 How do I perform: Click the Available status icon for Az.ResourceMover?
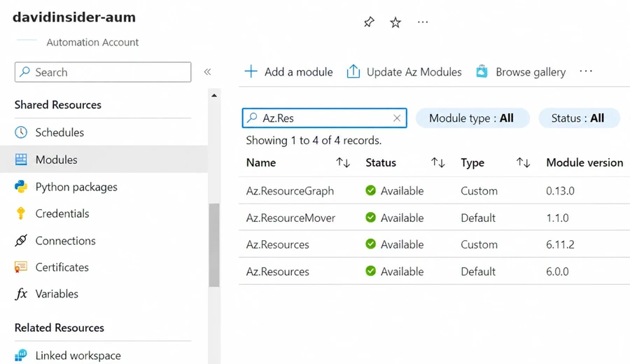click(370, 218)
